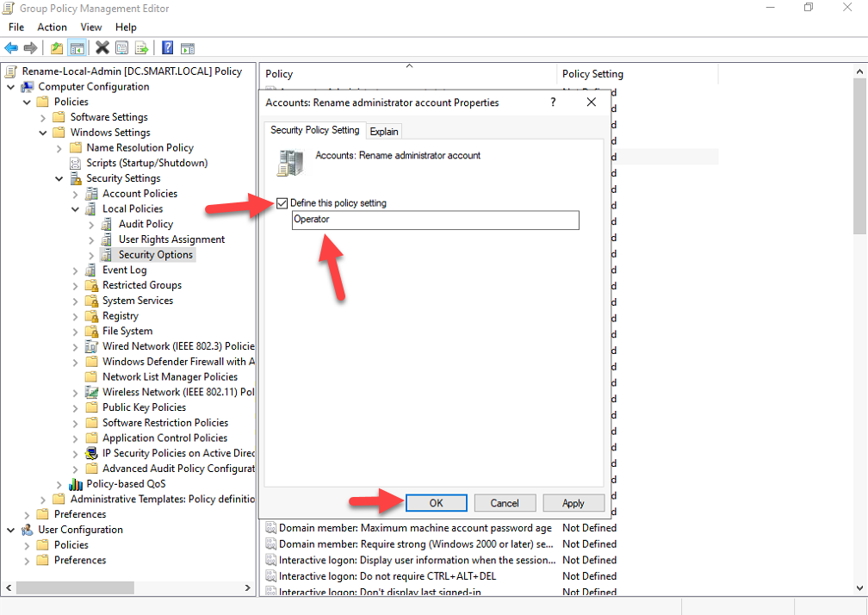868x615 pixels.
Task: Open the File menu
Action: (16, 27)
